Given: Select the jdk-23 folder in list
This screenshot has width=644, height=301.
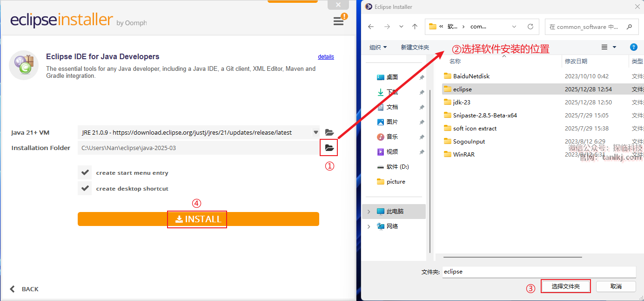Looking at the screenshot, I should (462, 102).
